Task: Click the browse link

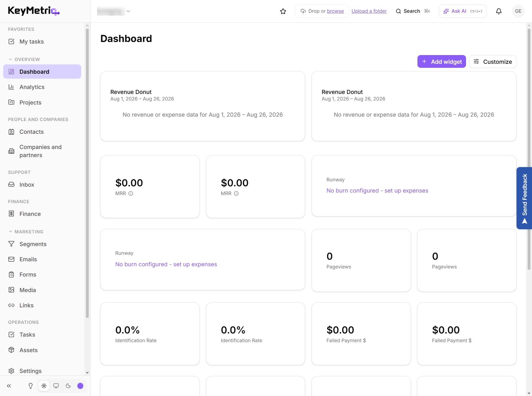Action: pos(335,11)
